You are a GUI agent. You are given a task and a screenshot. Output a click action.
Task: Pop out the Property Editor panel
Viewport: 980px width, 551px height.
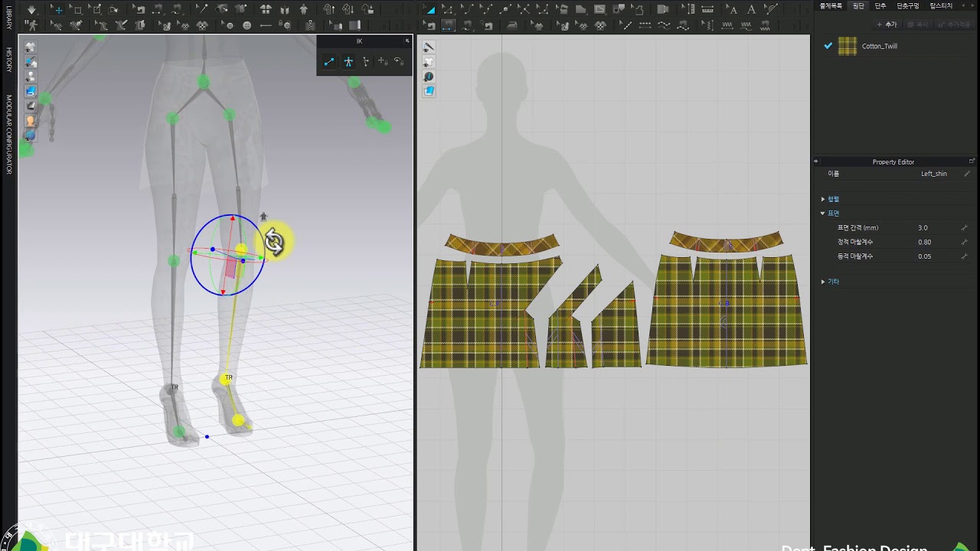972,161
